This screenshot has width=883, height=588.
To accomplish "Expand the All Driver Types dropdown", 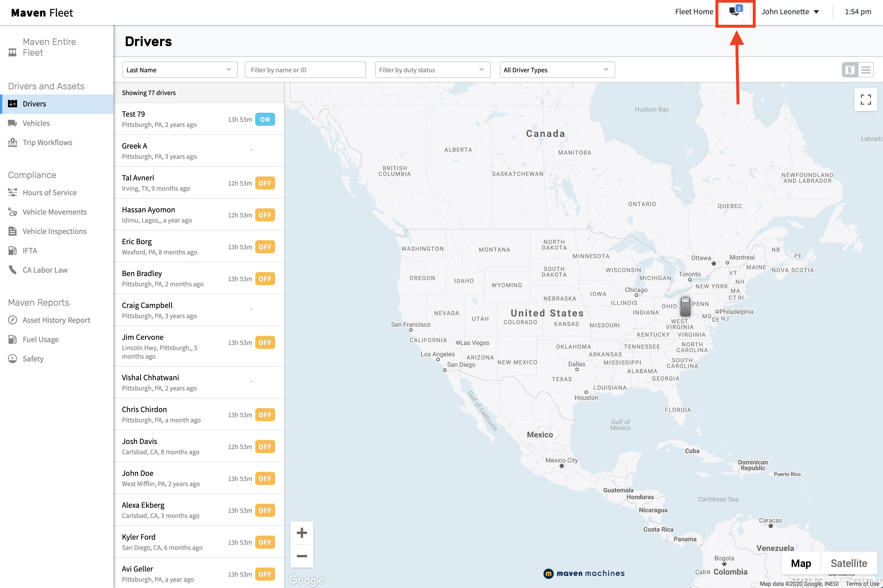I will coord(557,70).
